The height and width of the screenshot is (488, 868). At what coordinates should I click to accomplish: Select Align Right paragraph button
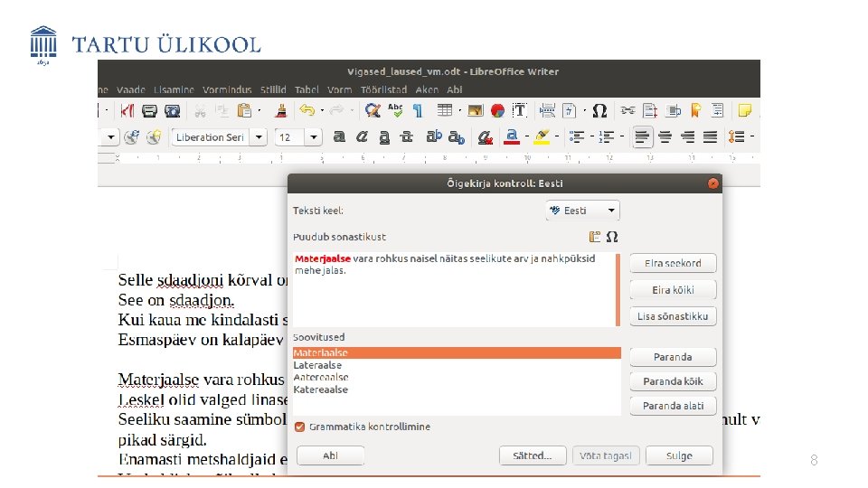pyautogui.click(x=687, y=136)
